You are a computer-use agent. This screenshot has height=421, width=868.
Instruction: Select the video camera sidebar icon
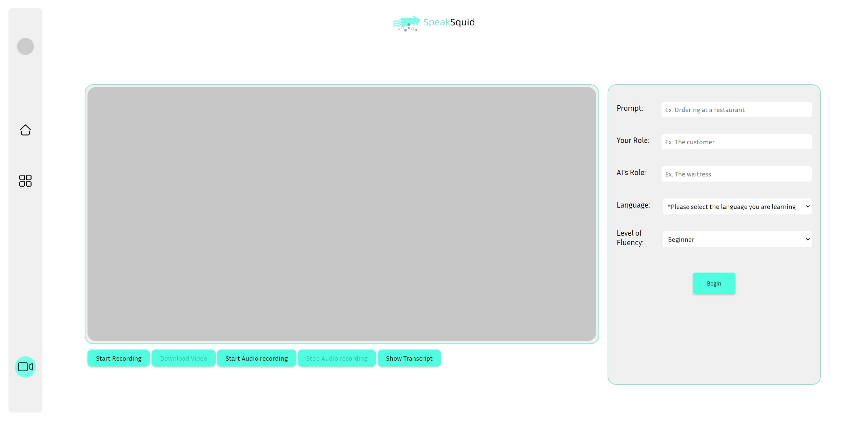click(x=25, y=367)
